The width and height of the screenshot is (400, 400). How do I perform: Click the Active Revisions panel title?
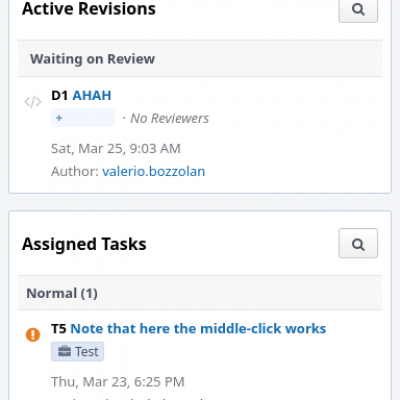click(x=89, y=9)
